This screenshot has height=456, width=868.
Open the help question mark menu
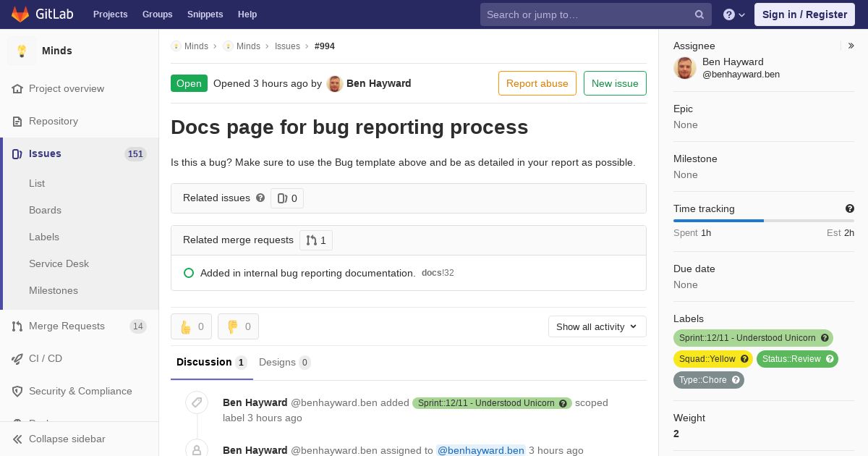pos(734,14)
